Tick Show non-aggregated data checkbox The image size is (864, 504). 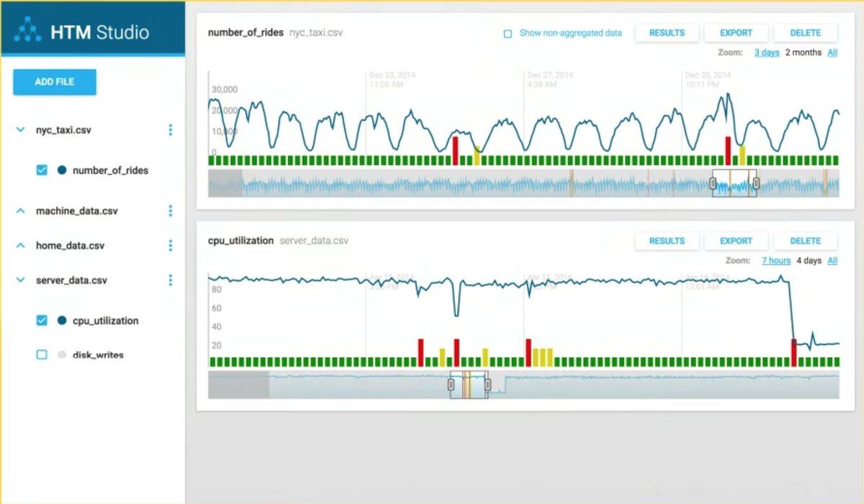508,33
